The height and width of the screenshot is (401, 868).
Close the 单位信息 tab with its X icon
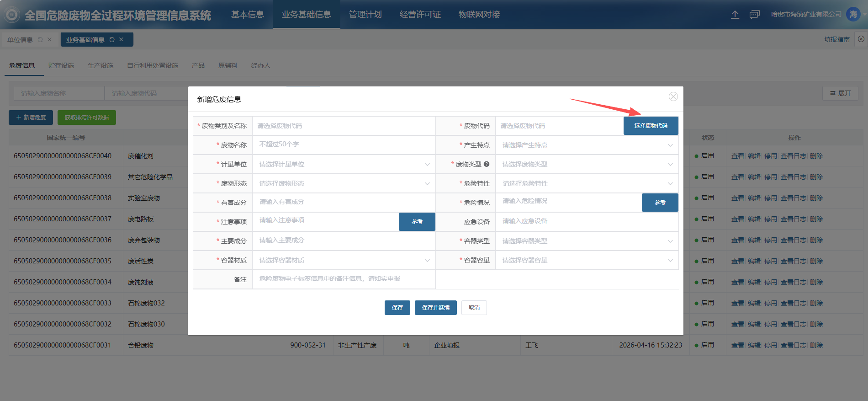pyautogui.click(x=49, y=40)
